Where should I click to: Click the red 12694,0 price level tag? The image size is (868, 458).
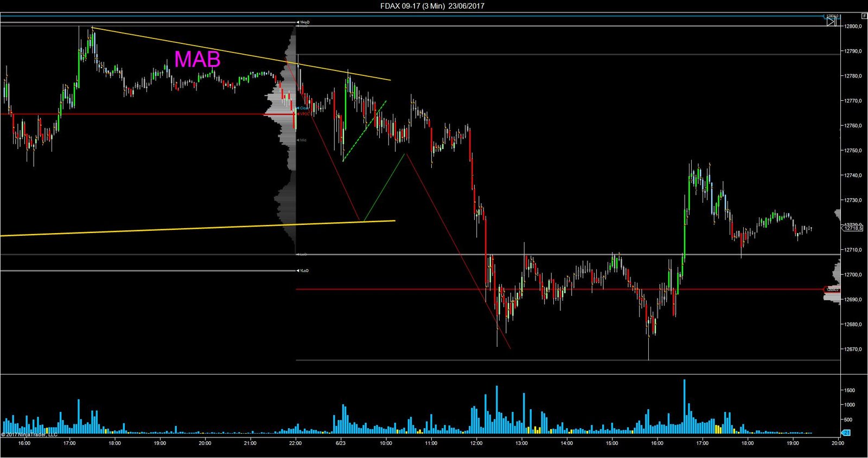[832, 289]
